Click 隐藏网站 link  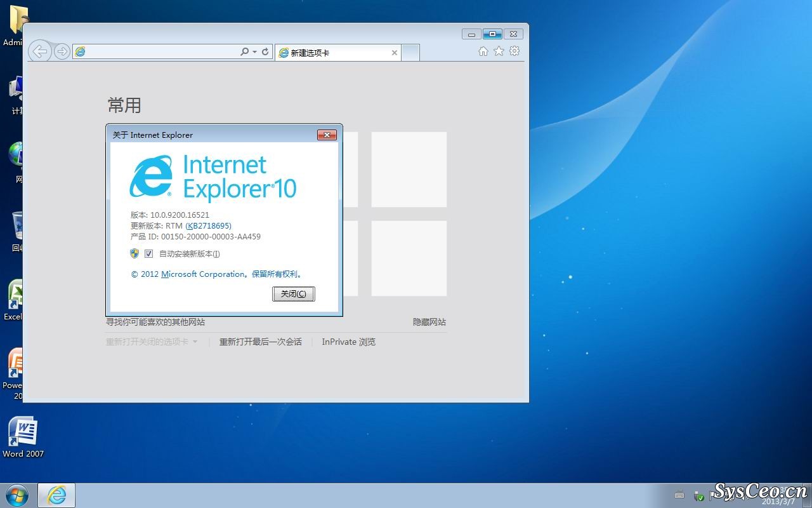pos(429,322)
